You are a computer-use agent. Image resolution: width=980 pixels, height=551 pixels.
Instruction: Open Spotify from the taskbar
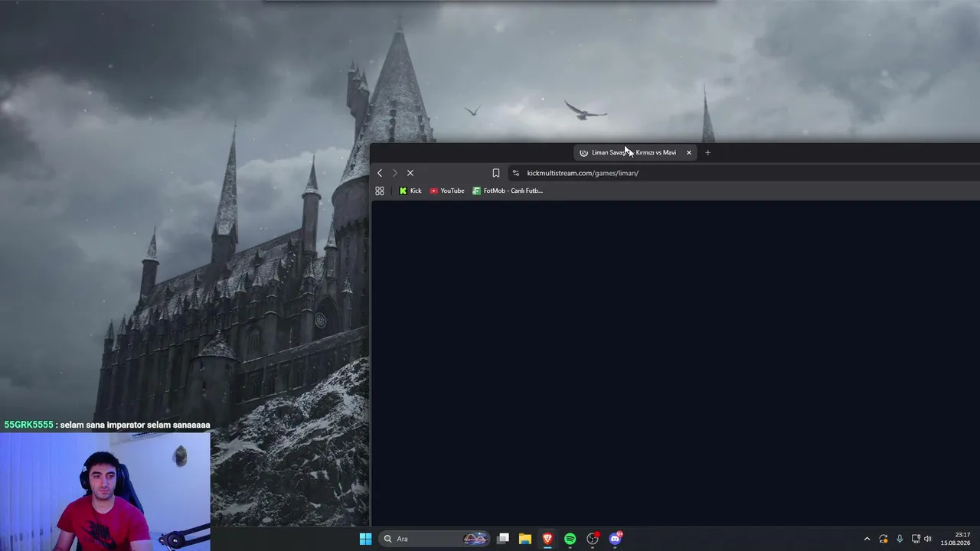(570, 539)
